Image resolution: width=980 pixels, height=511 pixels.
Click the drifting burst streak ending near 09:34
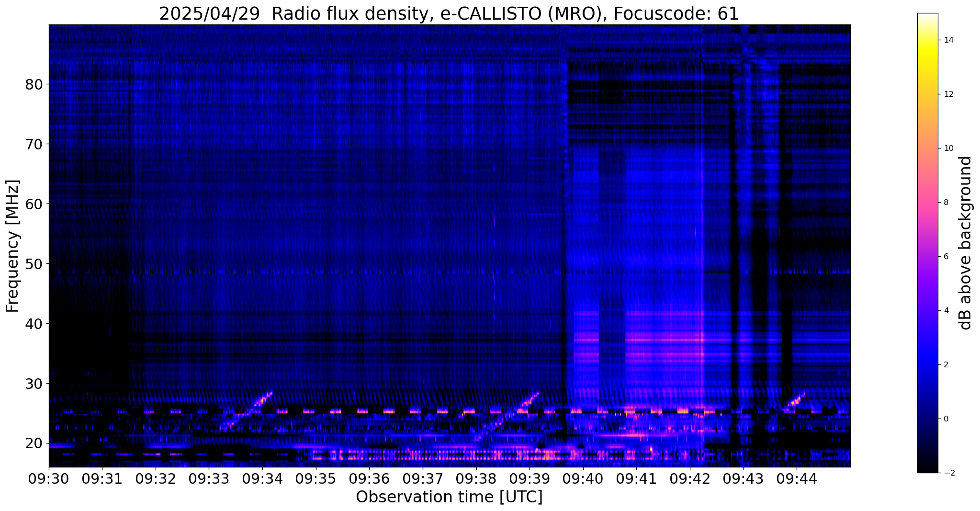coord(247,411)
